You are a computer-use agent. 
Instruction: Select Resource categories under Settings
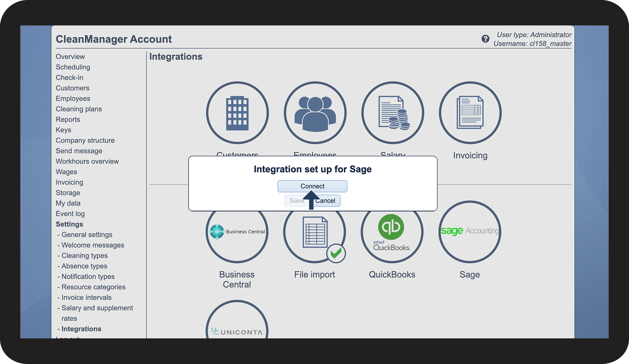pos(93,287)
